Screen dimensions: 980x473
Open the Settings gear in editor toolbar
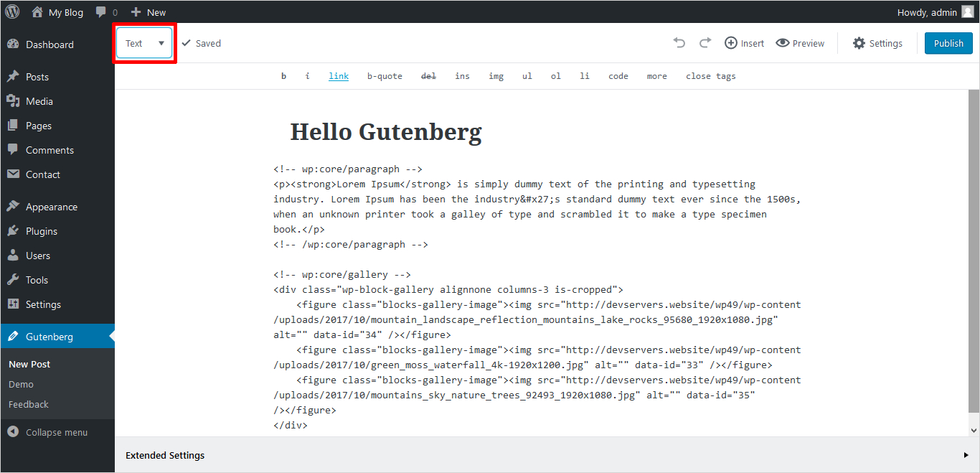pyautogui.click(x=859, y=43)
